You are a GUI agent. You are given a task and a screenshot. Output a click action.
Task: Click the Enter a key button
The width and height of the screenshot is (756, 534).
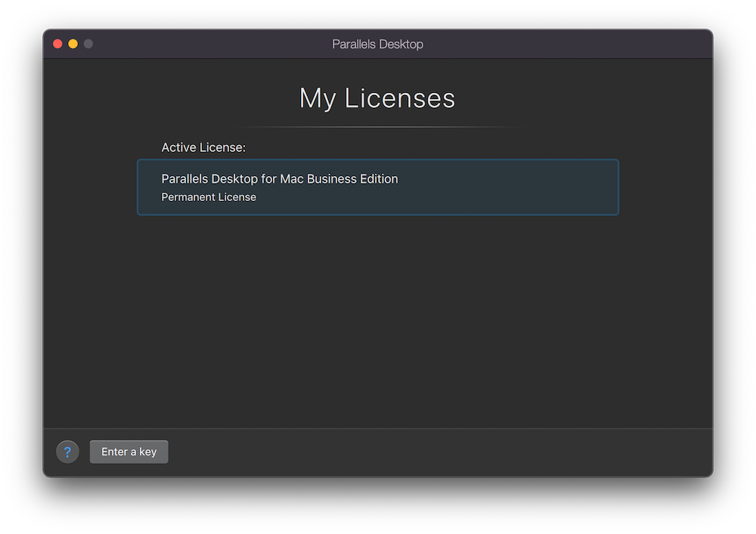(x=129, y=452)
